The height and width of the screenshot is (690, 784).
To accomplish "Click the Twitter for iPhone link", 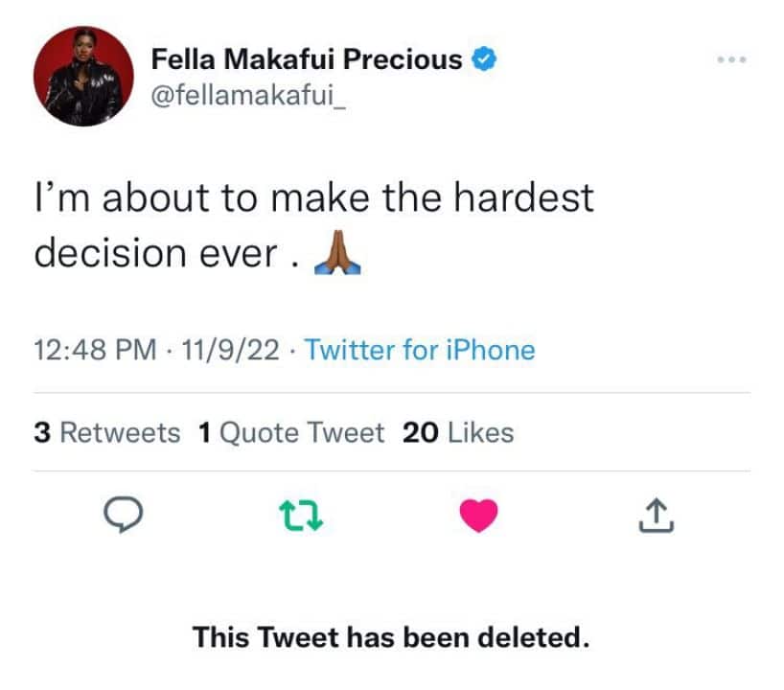I will (x=418, y=351).
